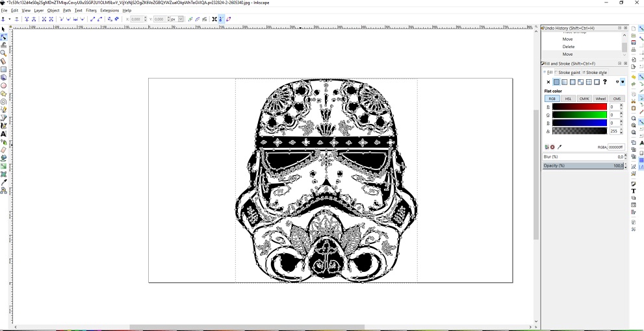644x331 pixels.
Task: Choose Flat color fill option
Action: [x=556, y=82]
